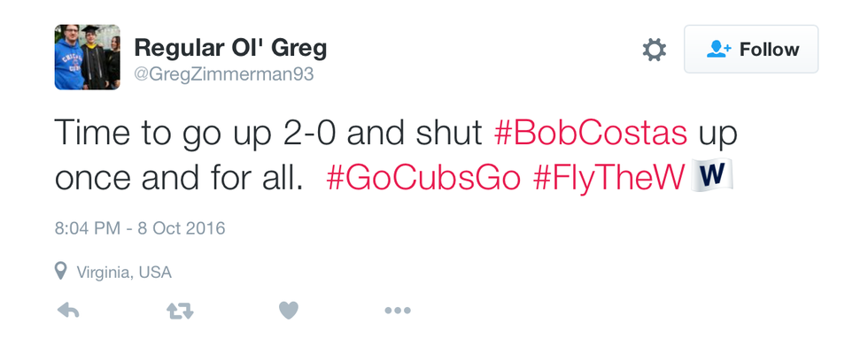868x354 pixels.
Task: Open the #BobCostas hashtag
Action: pyautogui.click(x=590, y=135)
